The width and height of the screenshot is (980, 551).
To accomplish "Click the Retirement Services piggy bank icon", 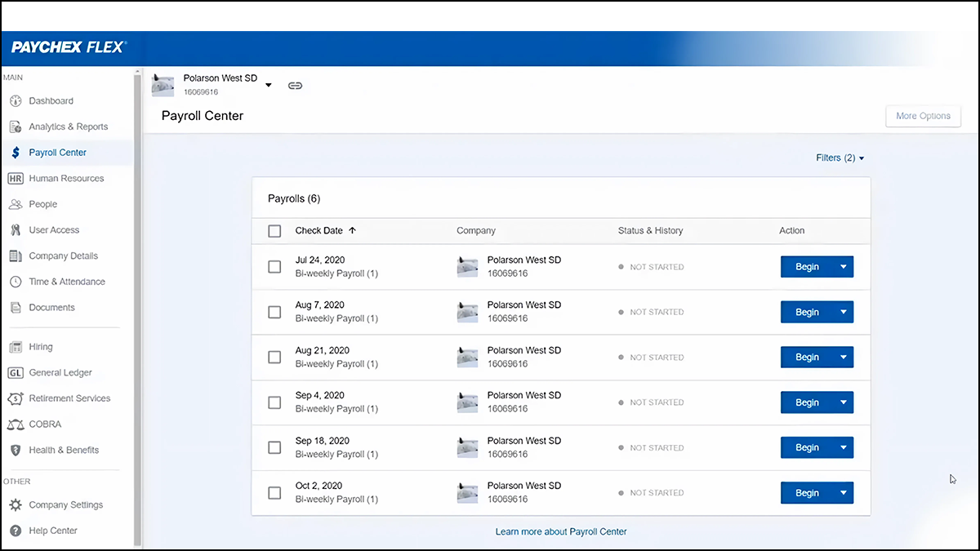I will tap(15, 398).
